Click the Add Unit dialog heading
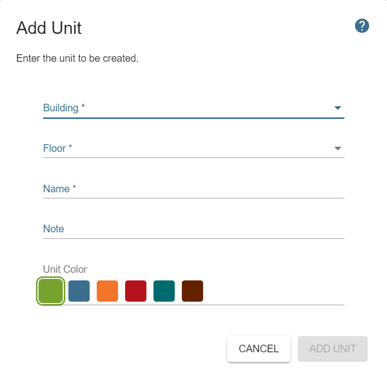Viewport: 387px width, 371px height. point(49,28)
